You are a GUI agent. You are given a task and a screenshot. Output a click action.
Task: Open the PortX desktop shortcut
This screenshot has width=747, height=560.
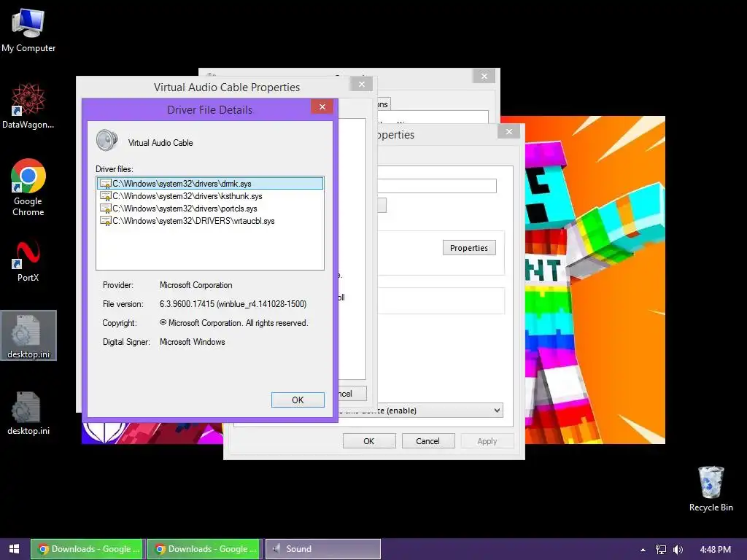(x=28, y=261)
